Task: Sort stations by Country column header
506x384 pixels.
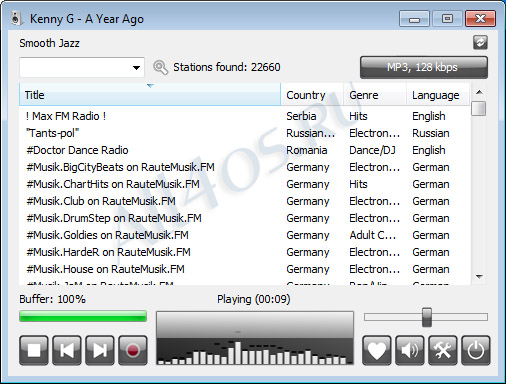Action: [x=312, y=95]
